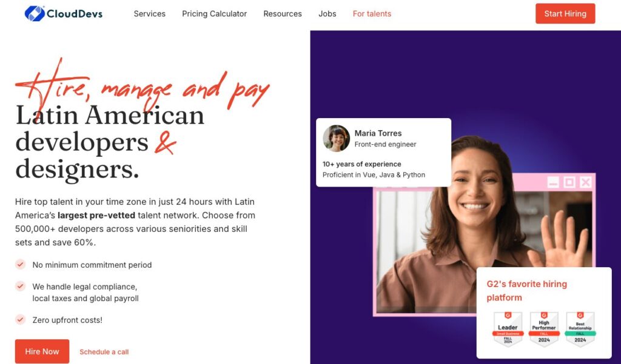Go to the Jobs page
The width and height of the screenshot is (621, 364).
[x=327, y=14]
